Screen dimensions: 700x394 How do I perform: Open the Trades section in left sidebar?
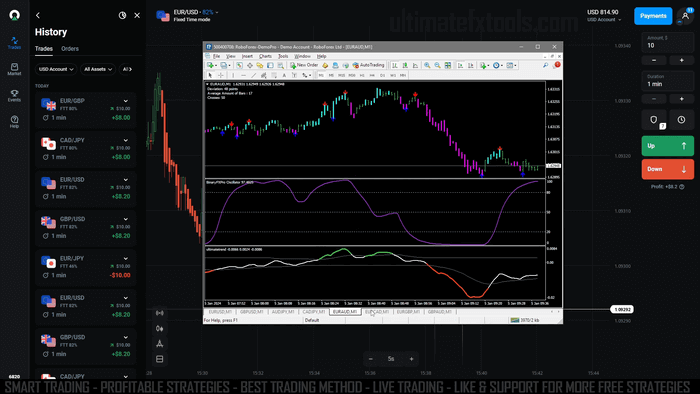point(14,43)
